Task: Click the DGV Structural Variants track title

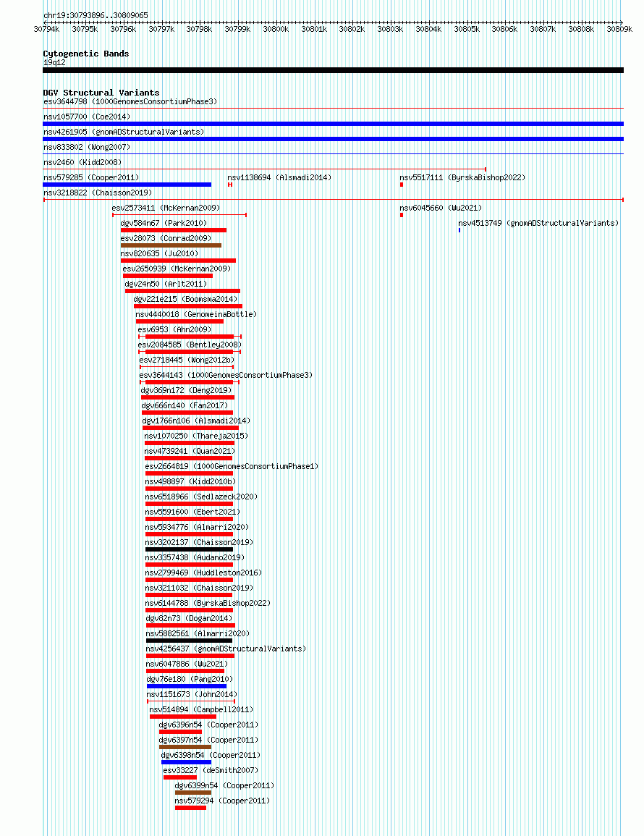Action: (101, 93)
